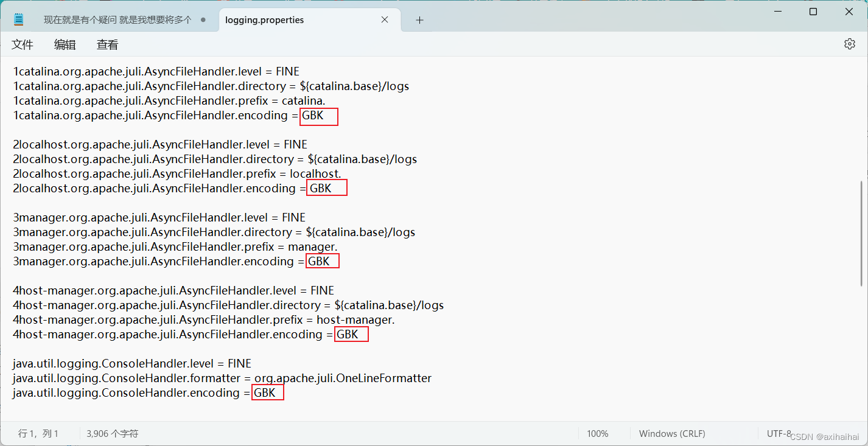868x446 pixels.
Task: Click the ConsoleHandler.level = FINE line
Action: coord(132,363)
